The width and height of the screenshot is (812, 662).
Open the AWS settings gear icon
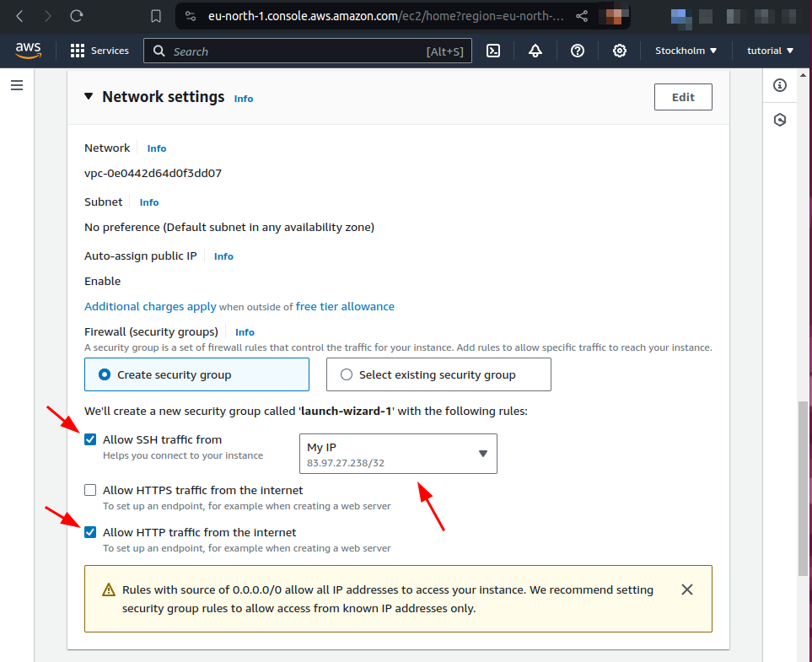[620, 51]
